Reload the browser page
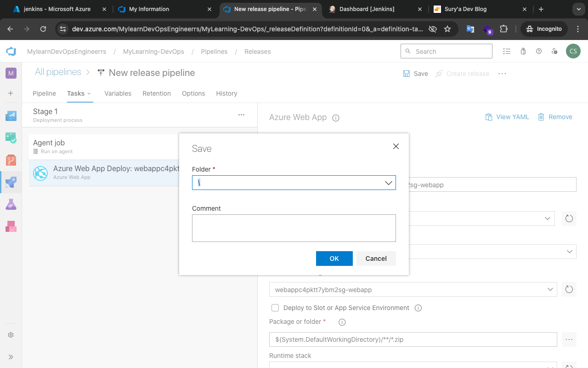The width and height of the screenshot is (588, 368). point(43,29)
